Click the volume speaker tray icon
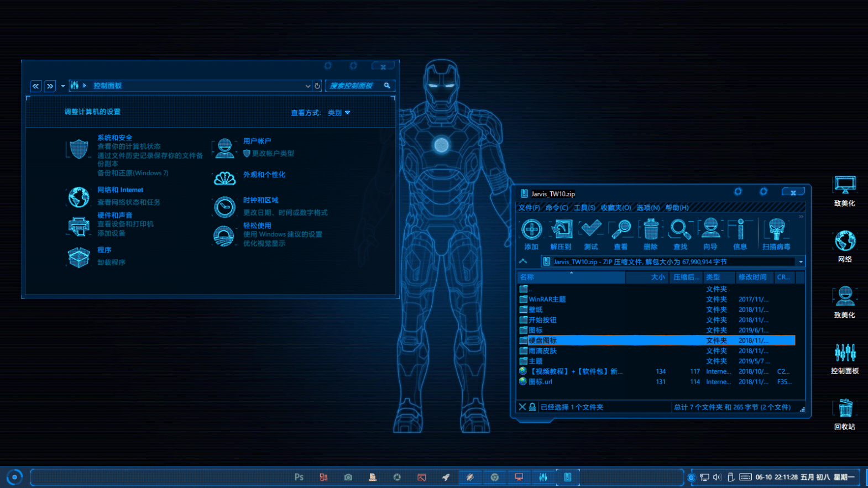 717,477
